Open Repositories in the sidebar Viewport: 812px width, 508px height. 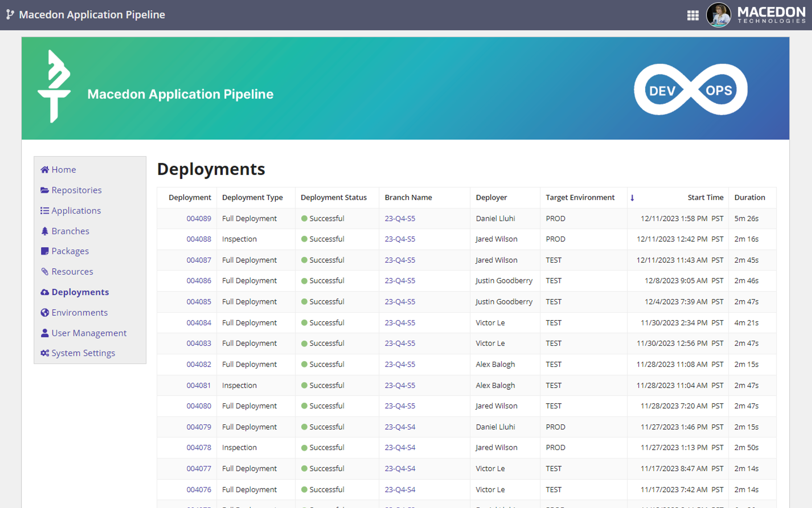77,190
